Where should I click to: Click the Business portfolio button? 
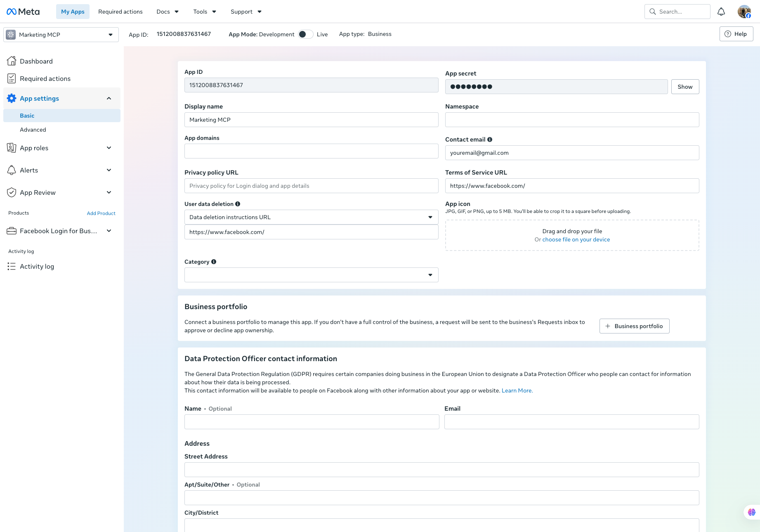pyautogui.click(x=635, y=326)
